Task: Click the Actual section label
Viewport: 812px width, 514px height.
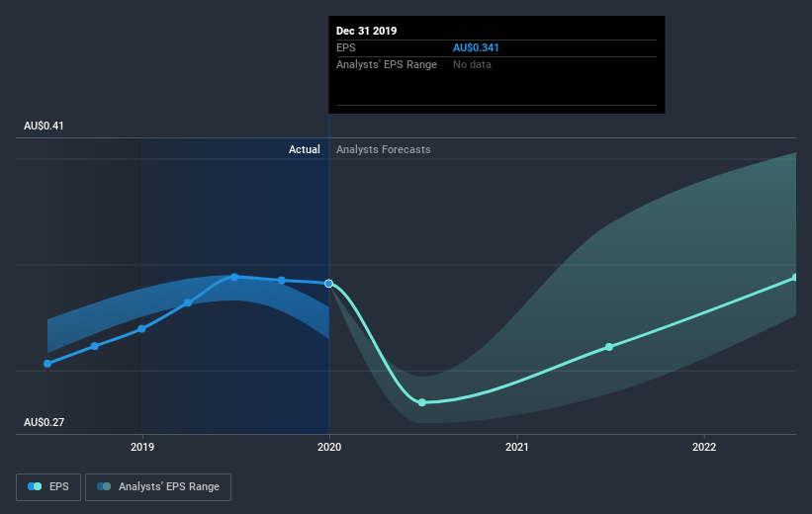Action: pyautogui.click(x=305, y=149)
